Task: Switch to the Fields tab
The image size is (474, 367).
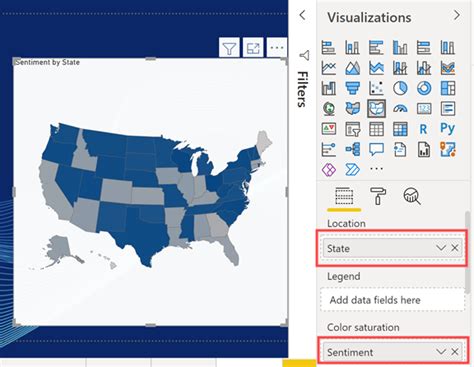Action: click(344, 196)
